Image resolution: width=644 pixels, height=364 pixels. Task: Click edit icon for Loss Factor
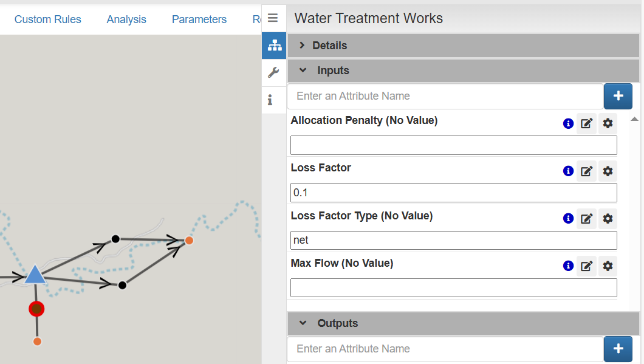click(586, 171)
